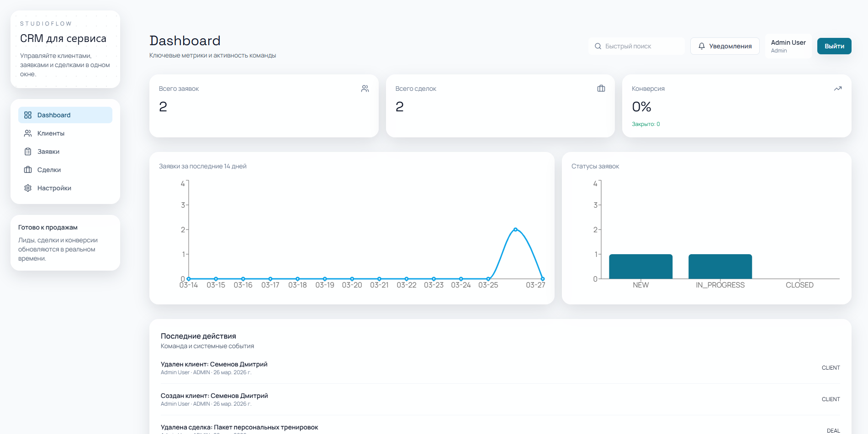868x434 pixels.
Task: Click the Закрыто: 0 link
Action: pyautogui.click(x=646, y=124)
